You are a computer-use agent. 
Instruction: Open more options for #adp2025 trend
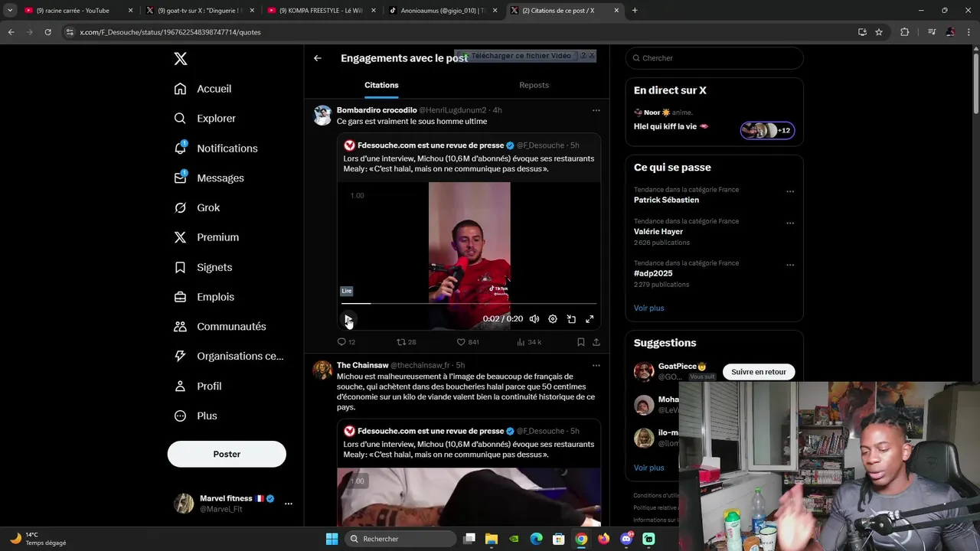click(x=790, y=265)
